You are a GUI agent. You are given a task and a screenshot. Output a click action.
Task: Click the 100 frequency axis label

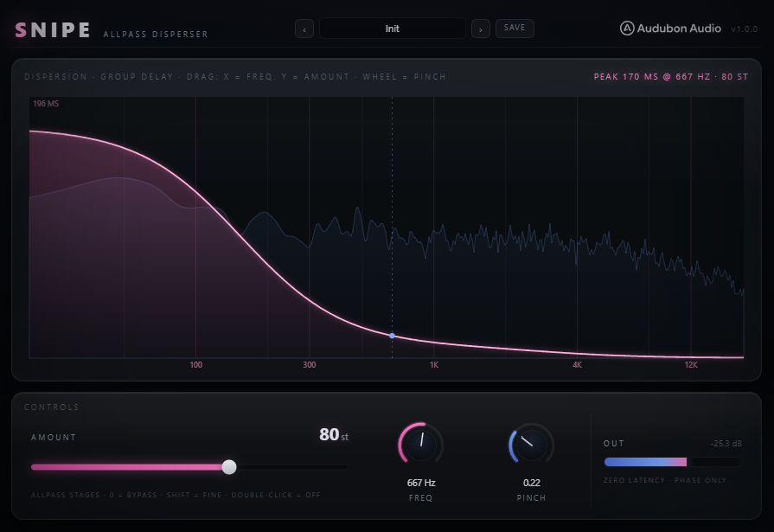coord(196,365)
